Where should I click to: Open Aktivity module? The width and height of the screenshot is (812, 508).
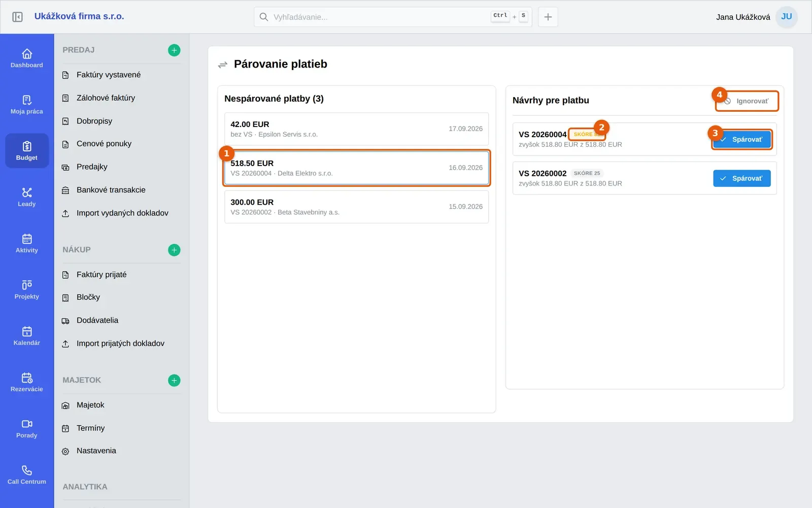pyautogui.click(x=27, y=243)
